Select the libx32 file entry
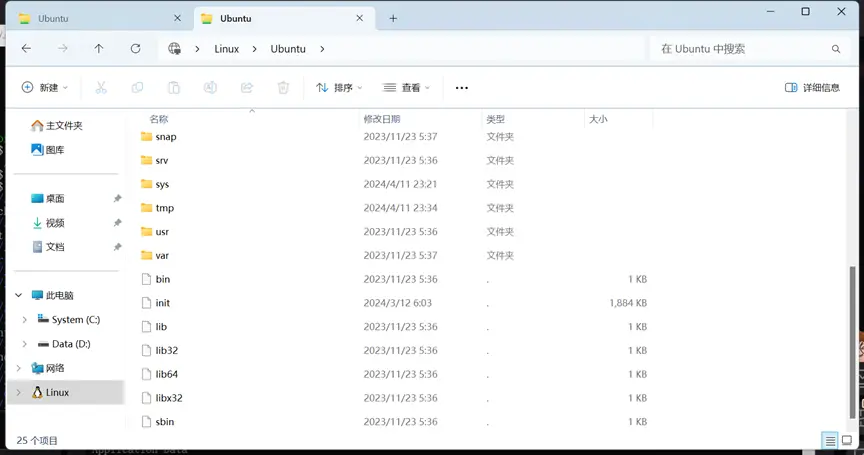The image size is (864, 455). tap(168, 398)
